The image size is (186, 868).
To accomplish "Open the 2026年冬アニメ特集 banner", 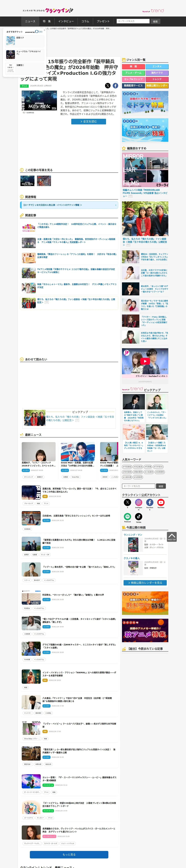I will click(145, 130).
